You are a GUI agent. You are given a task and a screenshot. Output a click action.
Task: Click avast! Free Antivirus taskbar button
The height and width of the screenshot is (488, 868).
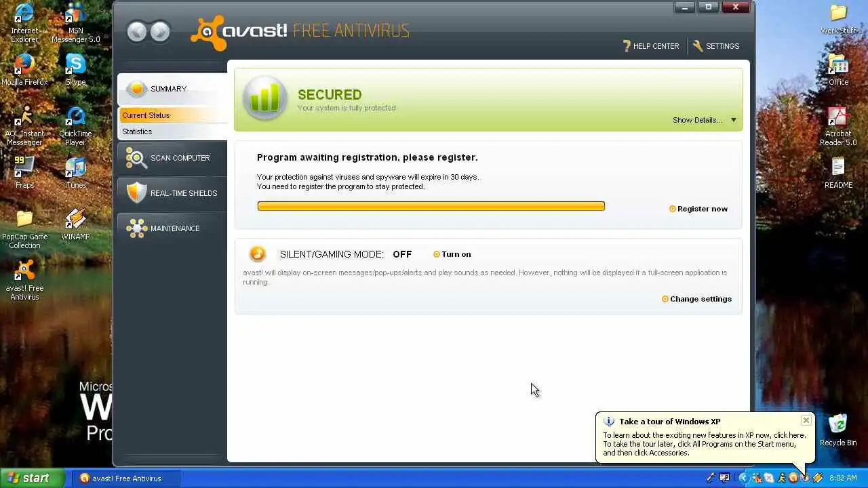pos(126,479)
